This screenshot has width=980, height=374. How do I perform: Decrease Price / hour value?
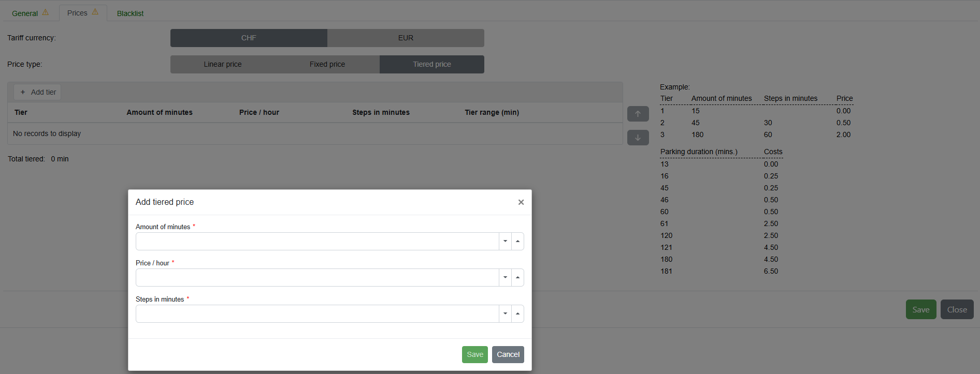point(505,277)
